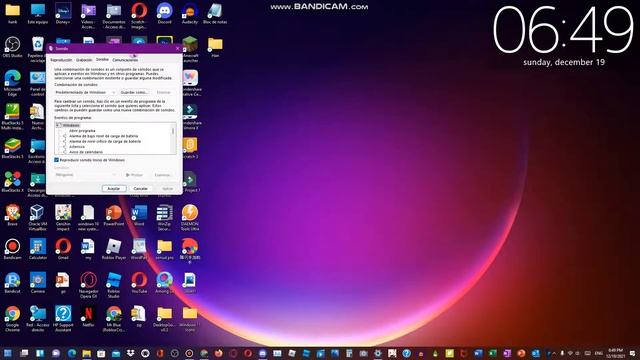Open the Oracle VM VirtualBox shortcut
Image resolution: width=640 pixels, height=360 pixels.
pos(38,218)
